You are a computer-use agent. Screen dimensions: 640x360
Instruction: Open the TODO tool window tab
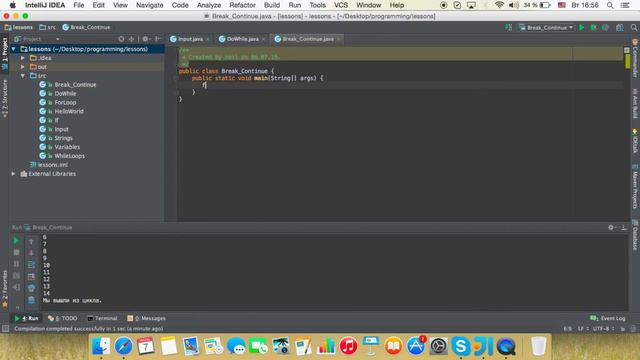(x=62, y=318)
